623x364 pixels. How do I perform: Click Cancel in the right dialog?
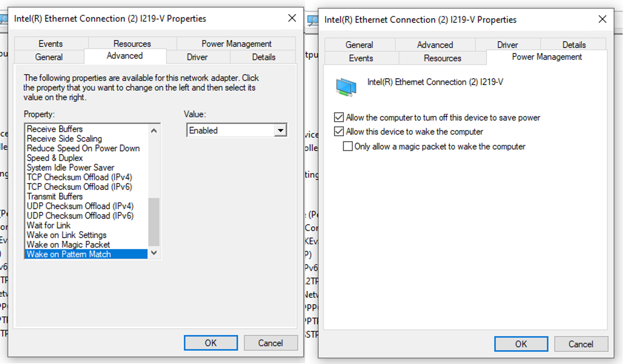coord(581,344)
